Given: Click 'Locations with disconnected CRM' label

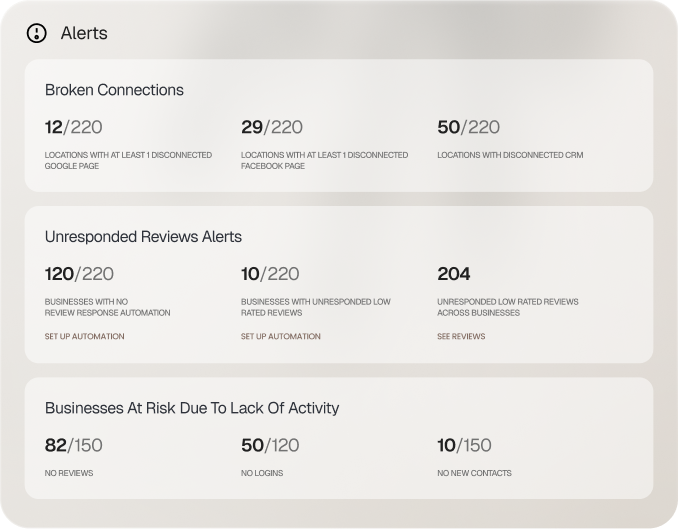Looking at the screenshot, I should pos(510,155).
